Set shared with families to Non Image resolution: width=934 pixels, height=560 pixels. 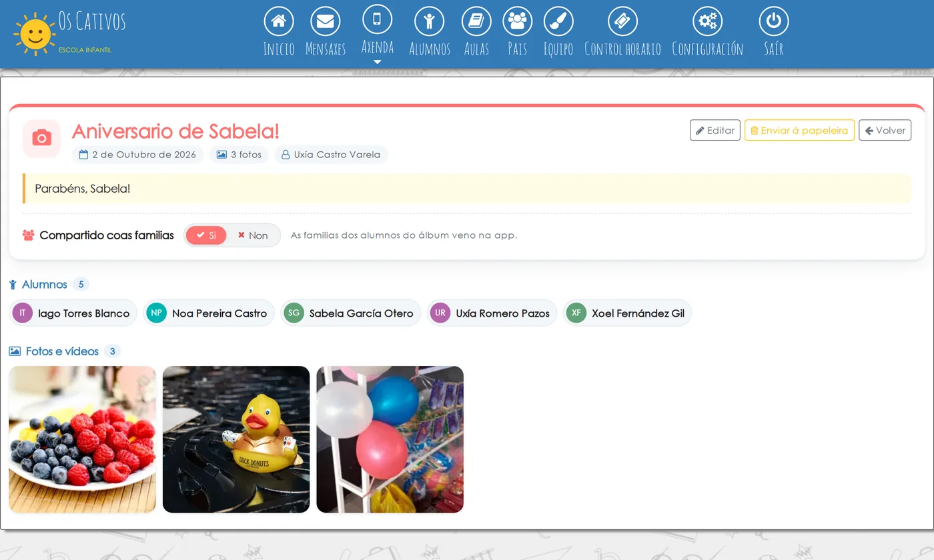point(253,235)
